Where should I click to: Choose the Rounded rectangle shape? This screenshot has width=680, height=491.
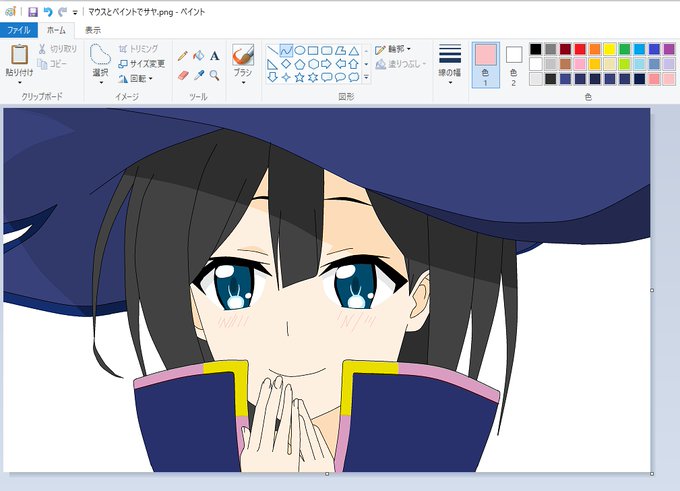pyautogui.click(x=327, y=51)
